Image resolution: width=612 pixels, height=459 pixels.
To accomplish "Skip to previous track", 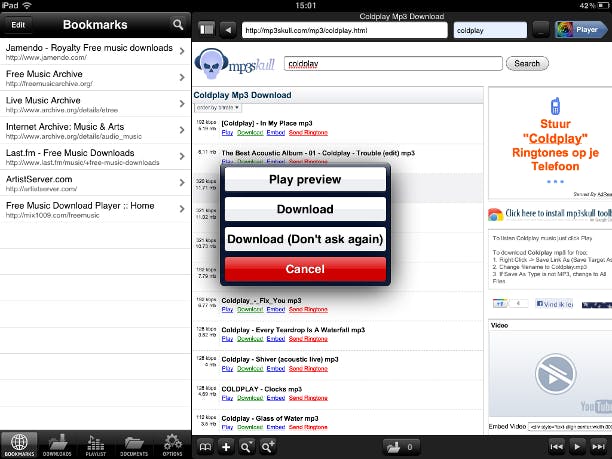I will [x=556, y=447].
